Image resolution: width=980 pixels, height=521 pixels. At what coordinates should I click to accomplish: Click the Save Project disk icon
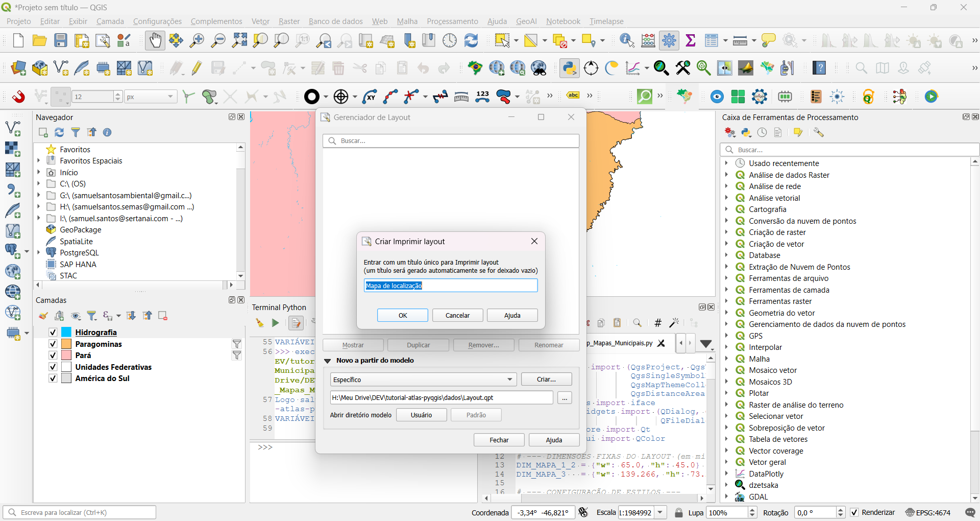coord(61,40)
